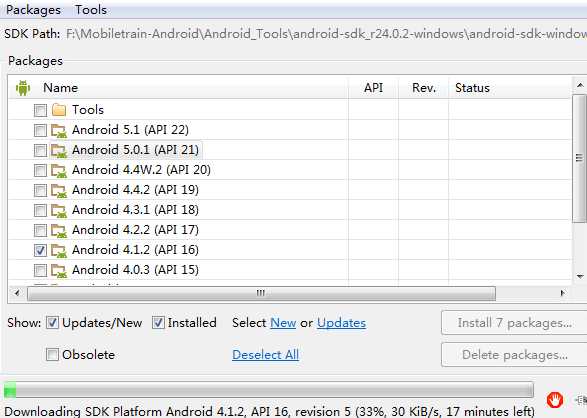Check the Android 5.0.1 (API 21) checkbox
The image size is (587, 418).
pyautogui.click(x=40, y=150)
